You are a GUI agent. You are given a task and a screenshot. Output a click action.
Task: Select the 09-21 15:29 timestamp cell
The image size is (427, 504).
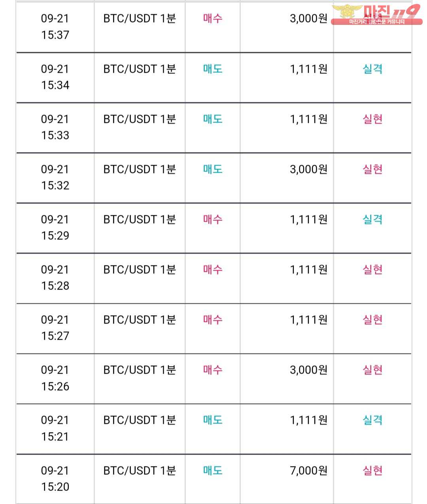pos(55,228)
